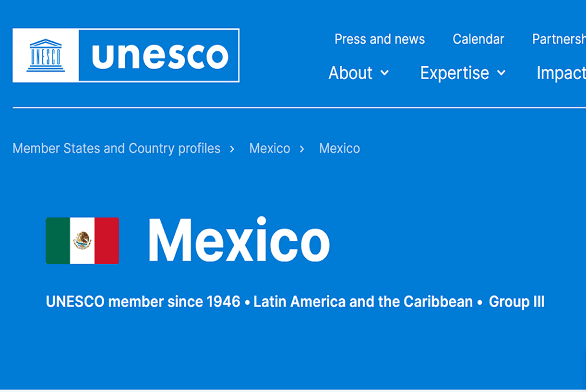Open the Impact menu
Image resolution: width=586 pixels, height=392 pixels.
tap(561, 73)
